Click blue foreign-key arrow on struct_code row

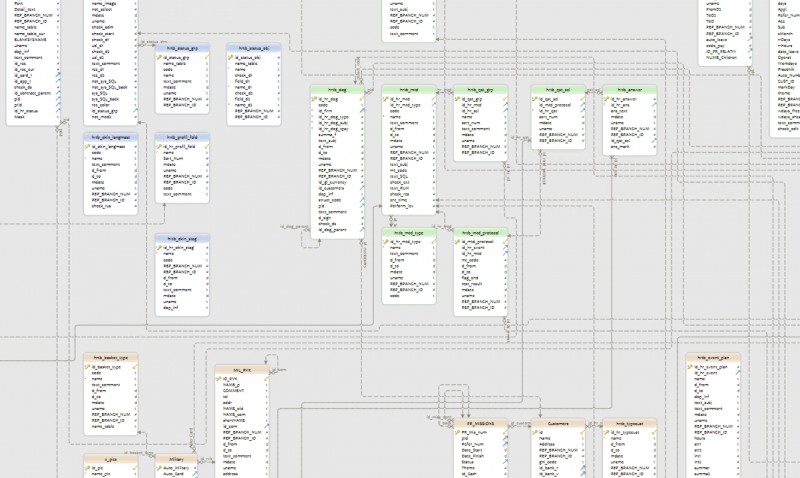tap(362, 200)
